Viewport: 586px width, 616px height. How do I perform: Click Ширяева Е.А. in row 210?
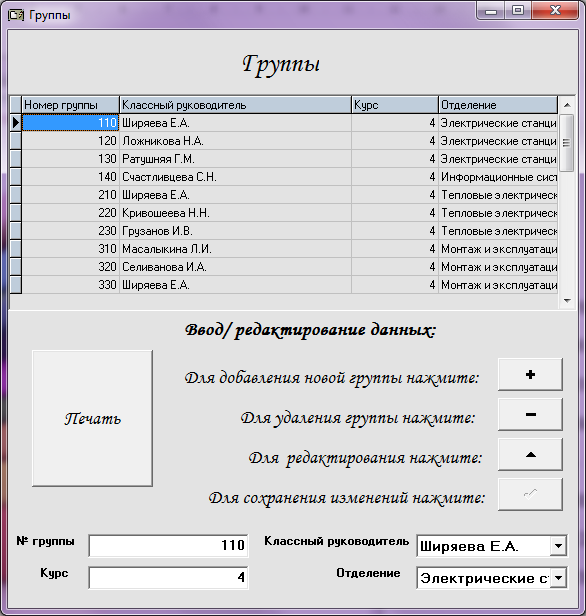coord(235,195)
